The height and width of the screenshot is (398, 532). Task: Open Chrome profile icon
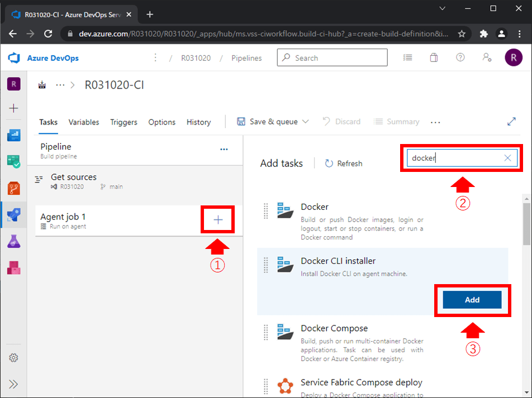tap(501, 34)
